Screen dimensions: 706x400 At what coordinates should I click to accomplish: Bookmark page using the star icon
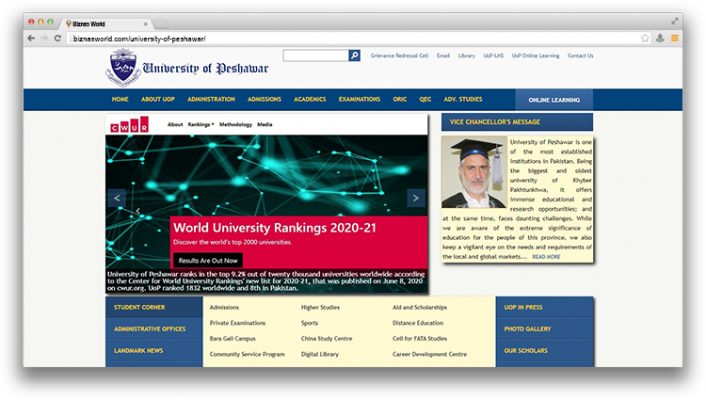coord(645,38)
